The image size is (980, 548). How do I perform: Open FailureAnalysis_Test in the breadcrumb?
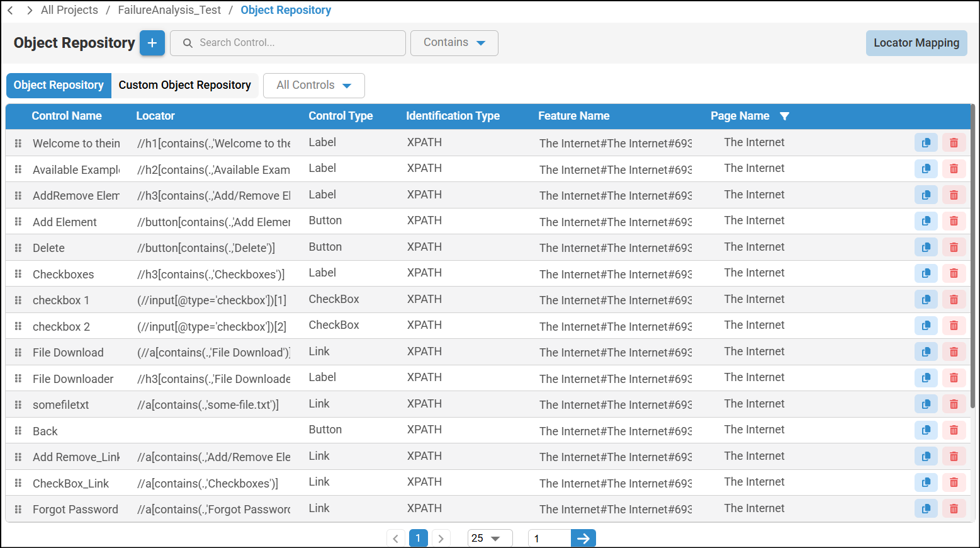(169, 10)
